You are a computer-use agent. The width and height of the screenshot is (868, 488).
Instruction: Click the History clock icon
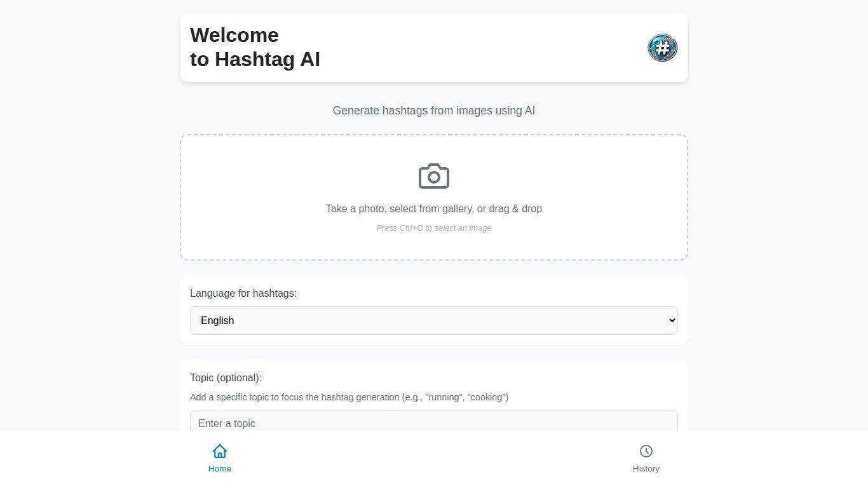(x=646, y=451)
